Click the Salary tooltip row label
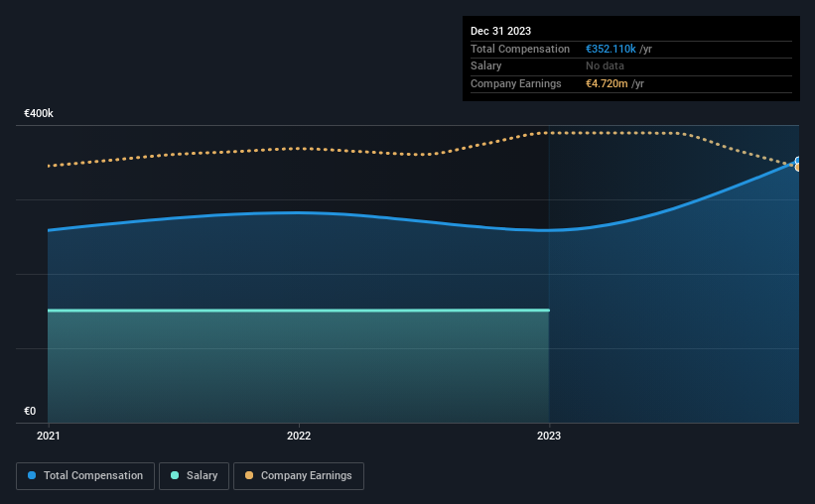The image size is (815, 504). pos(486,66)
